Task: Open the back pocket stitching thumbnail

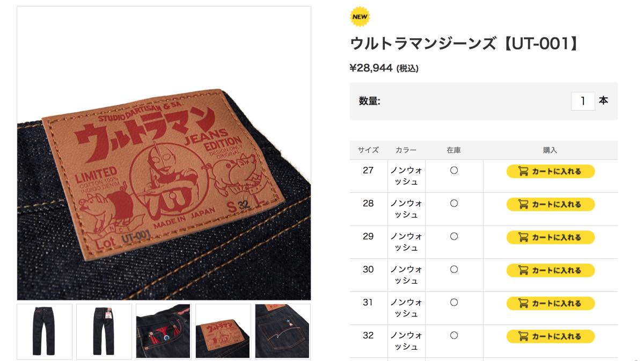Action: 283,331
